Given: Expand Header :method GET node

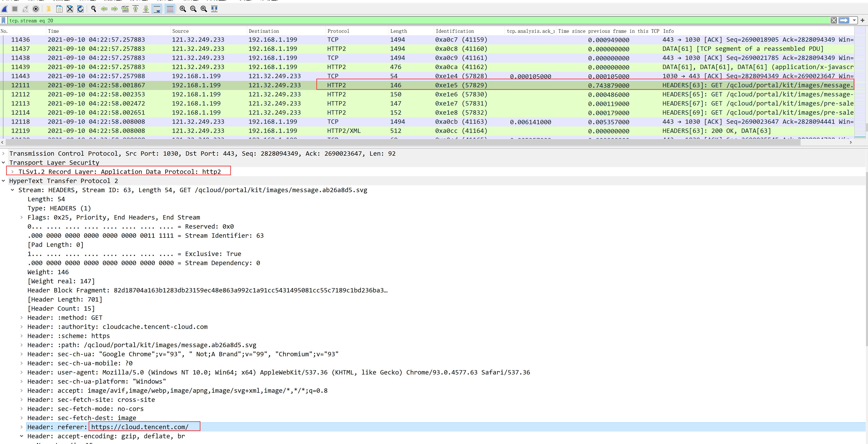Looking at the screenshot, I should click(22, 318).
